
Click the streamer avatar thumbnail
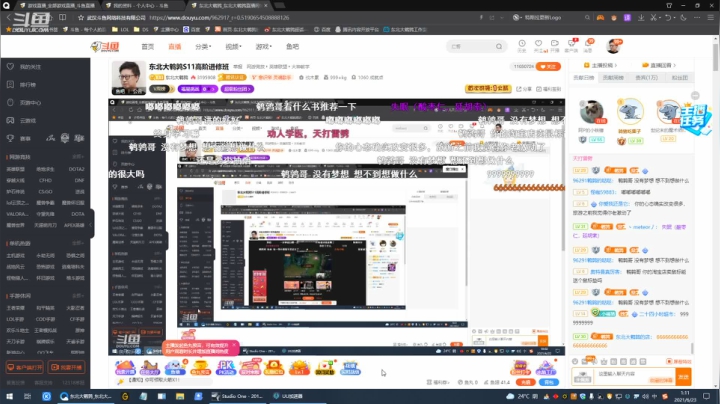[x=129, y=77]
